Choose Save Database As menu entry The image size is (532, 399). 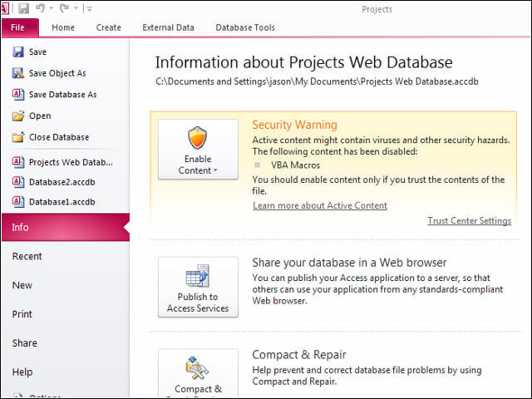point(63,95)
